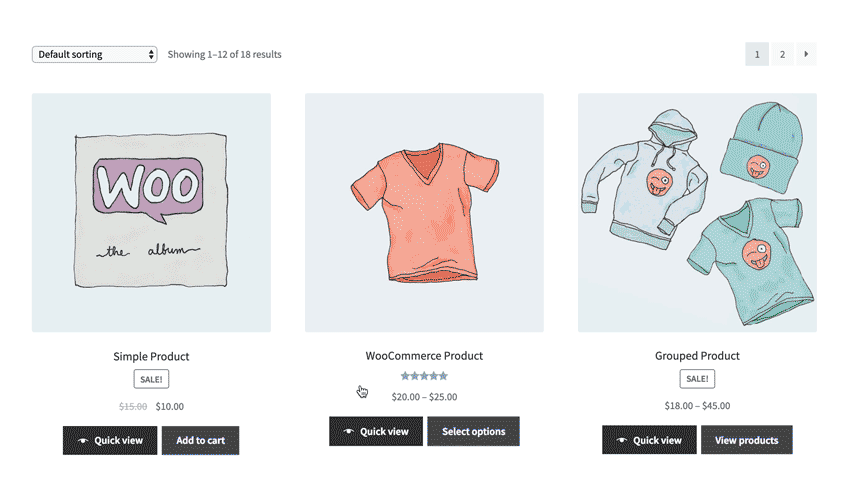Viewport: 850px width, 482px height.
Task: Click the next page arrow icon
Action: [x=806, y=54]
